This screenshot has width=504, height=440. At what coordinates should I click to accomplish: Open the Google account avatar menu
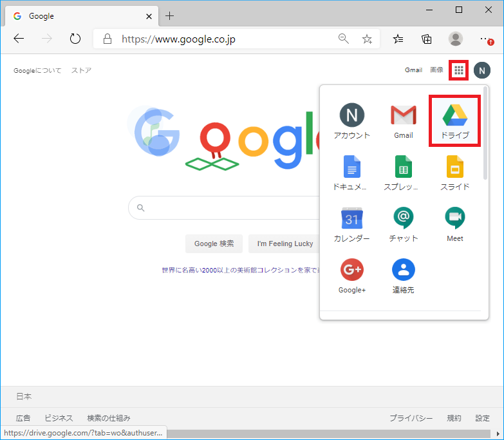[482, 70]
